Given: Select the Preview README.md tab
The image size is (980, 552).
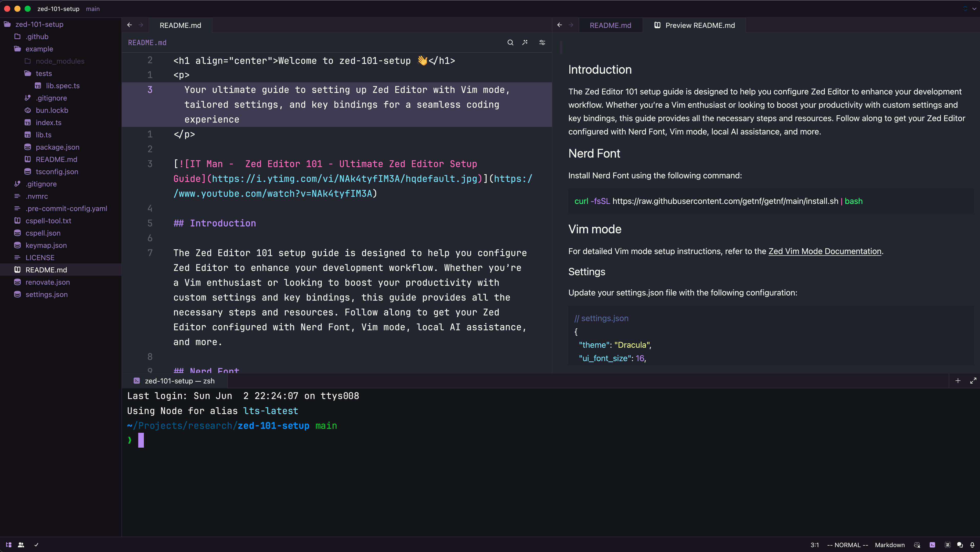Looking at the screenshot, I should click(x=695, y=25).
